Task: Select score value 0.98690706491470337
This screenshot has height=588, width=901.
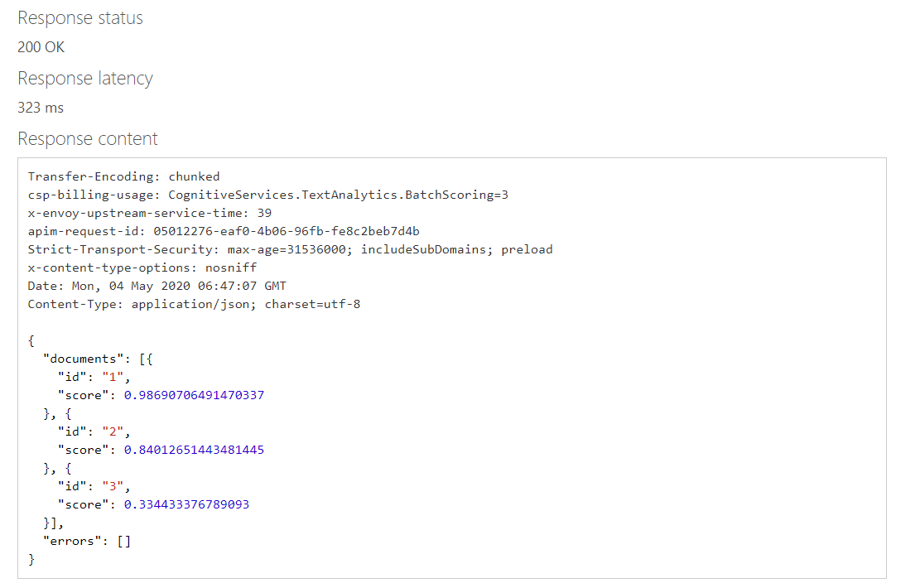Action: coord(194,395)
